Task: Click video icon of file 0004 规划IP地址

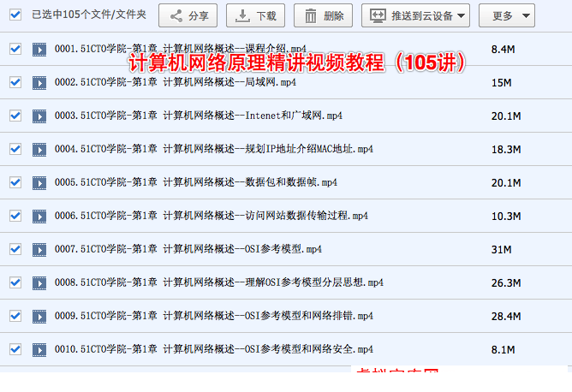Action: tap(39, 150)
